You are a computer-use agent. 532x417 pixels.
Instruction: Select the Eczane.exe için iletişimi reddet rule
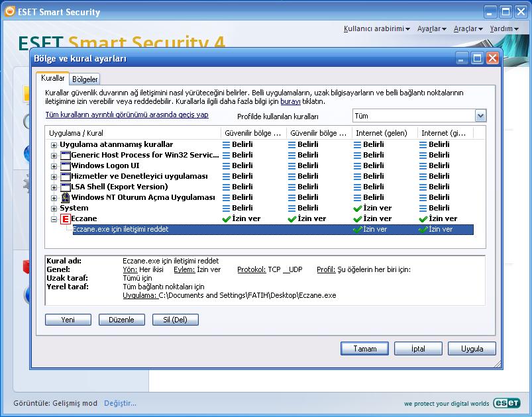[x=273, y=230]
